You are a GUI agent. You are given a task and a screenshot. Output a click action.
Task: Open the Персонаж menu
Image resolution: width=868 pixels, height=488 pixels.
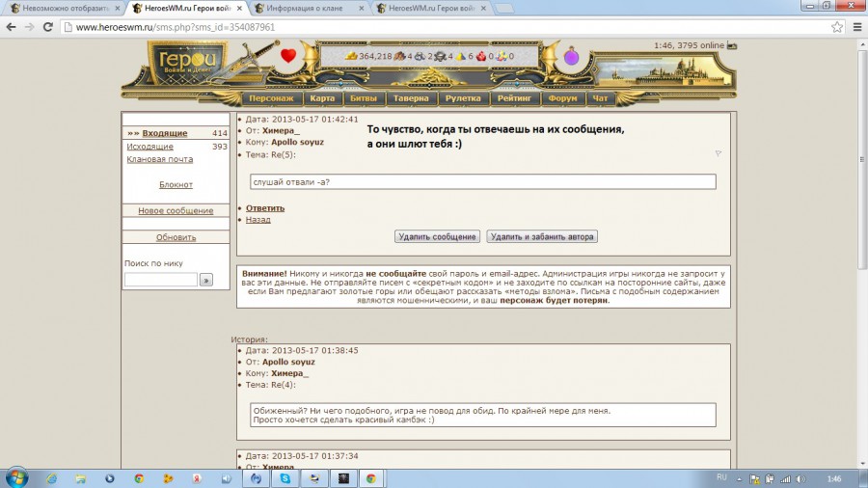[271, 98]
